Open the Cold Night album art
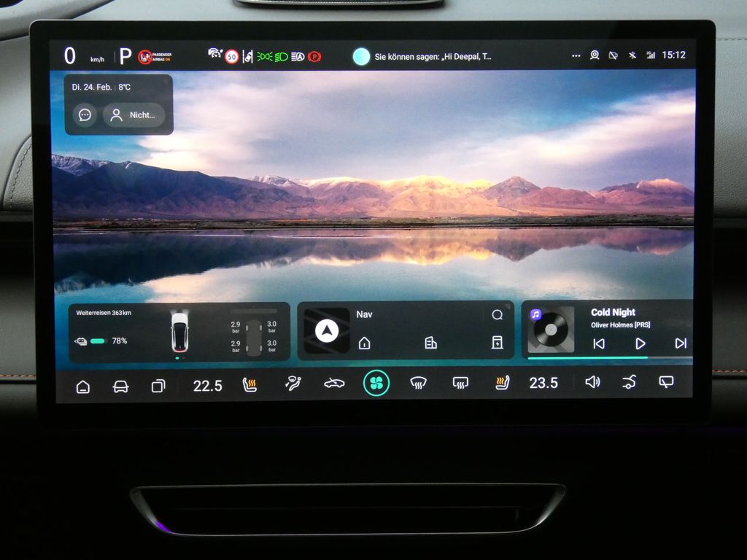 (551, 330)
